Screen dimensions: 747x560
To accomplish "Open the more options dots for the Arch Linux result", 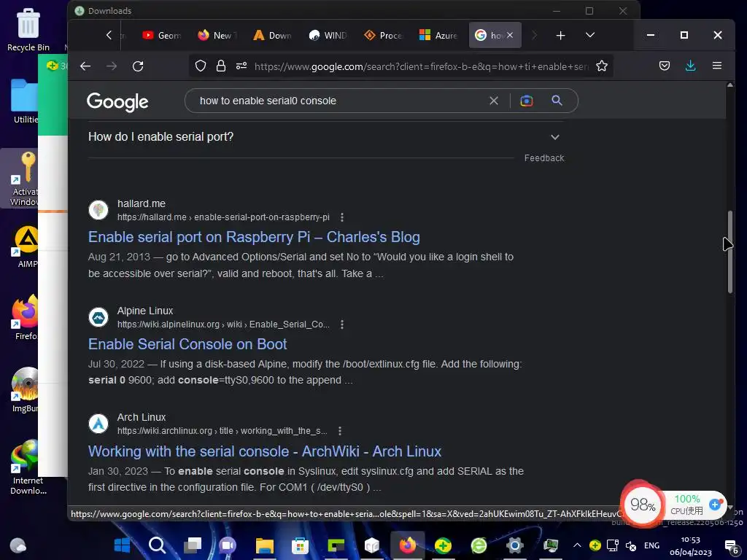I will (340, 431).
